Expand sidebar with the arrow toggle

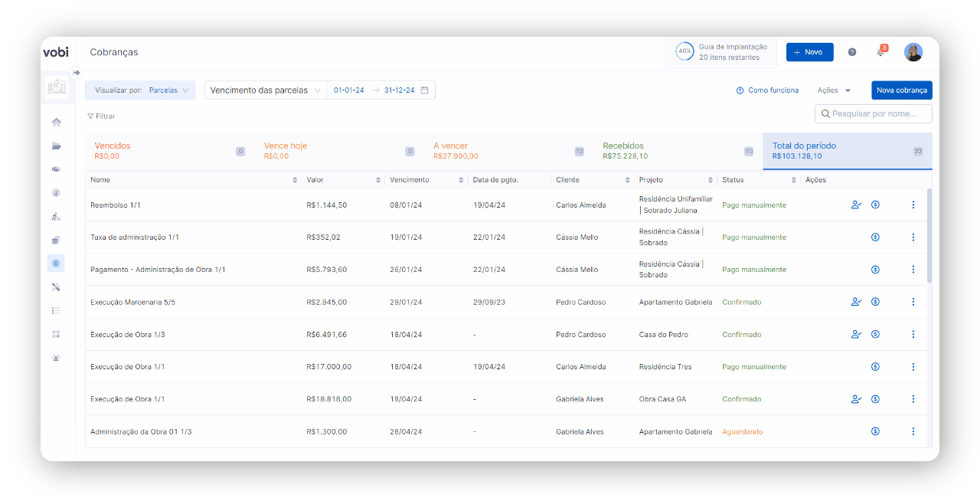[77, 73]
